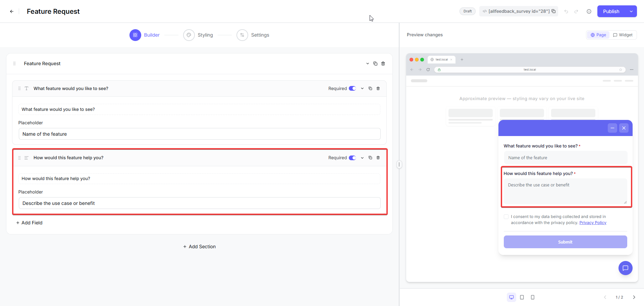This screenshot has width=644, height=306.
Task: Delete the 'How would this feature help you?' field
Action: (378, 158)
